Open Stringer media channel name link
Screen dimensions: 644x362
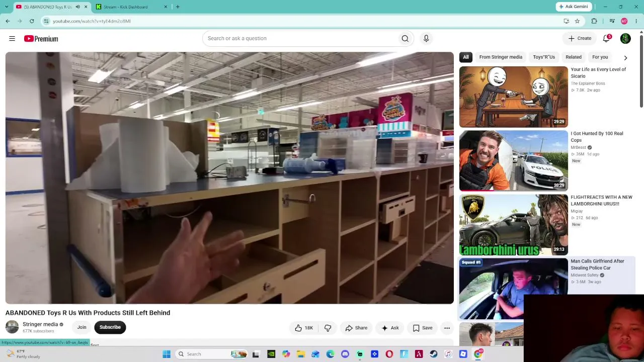coord(40,324)
